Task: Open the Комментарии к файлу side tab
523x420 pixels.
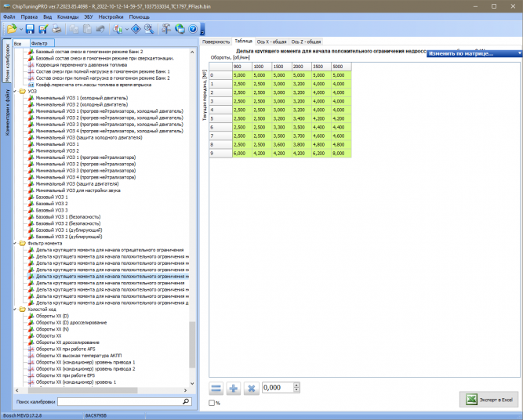Action: 7,112
